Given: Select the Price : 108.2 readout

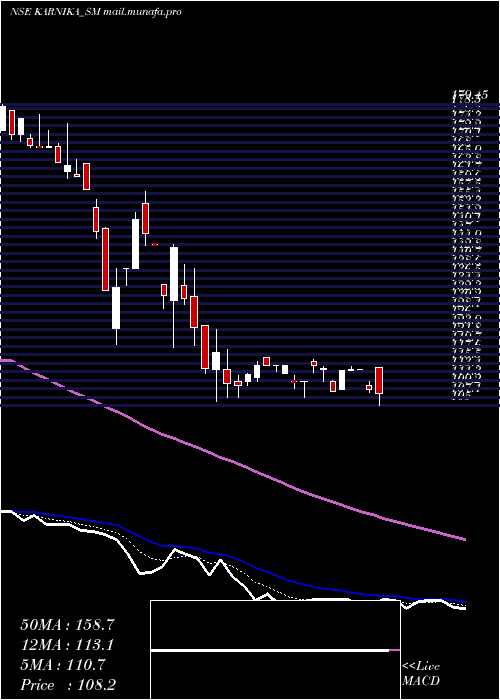Looking at the screenshot, I should pyautogui.click(x=66, y=685).
